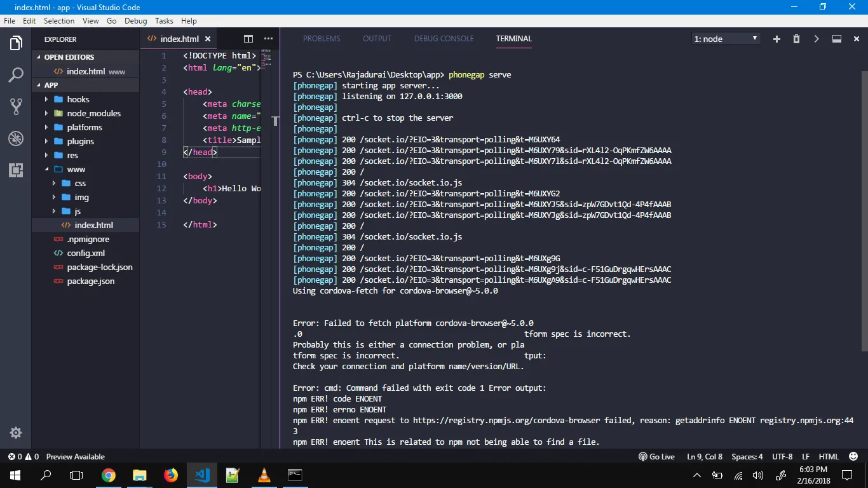Open Firefox from the taskbar
Image resolution: width=868 pixels, height=488 pixels.
click(171, 475)
